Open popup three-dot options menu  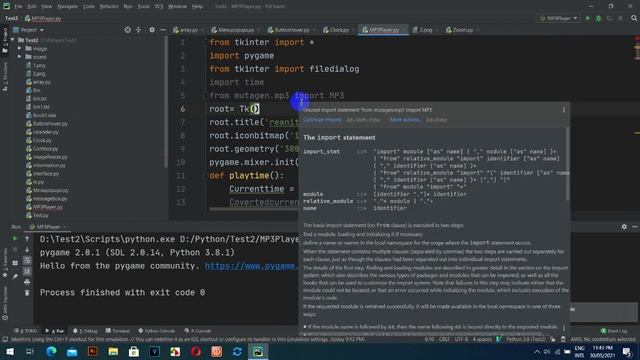[x=564, y=110]
